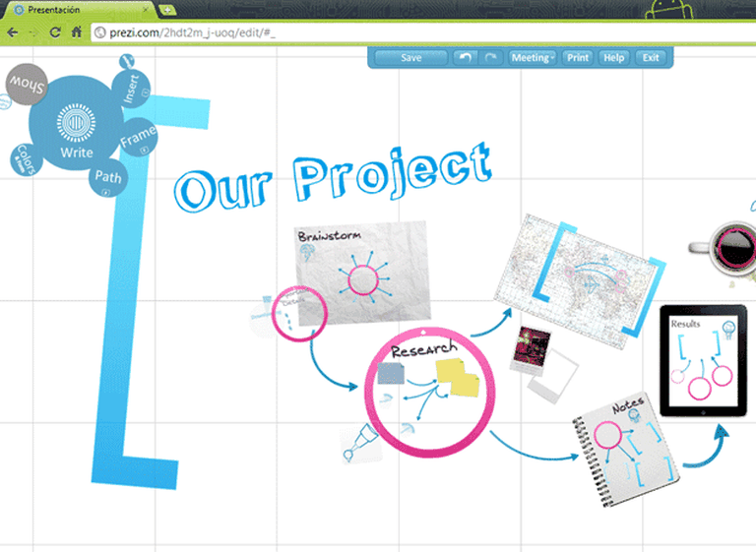Click the Print button

click(578, 58)
